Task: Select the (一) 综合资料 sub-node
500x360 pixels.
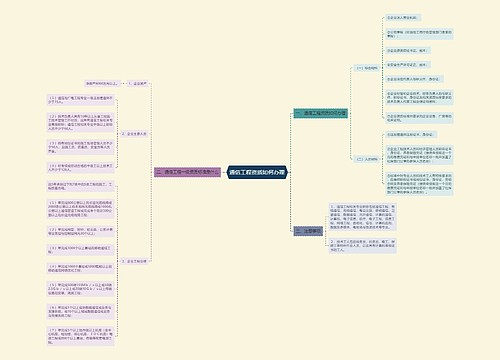Action: click(x=366, y=68)
